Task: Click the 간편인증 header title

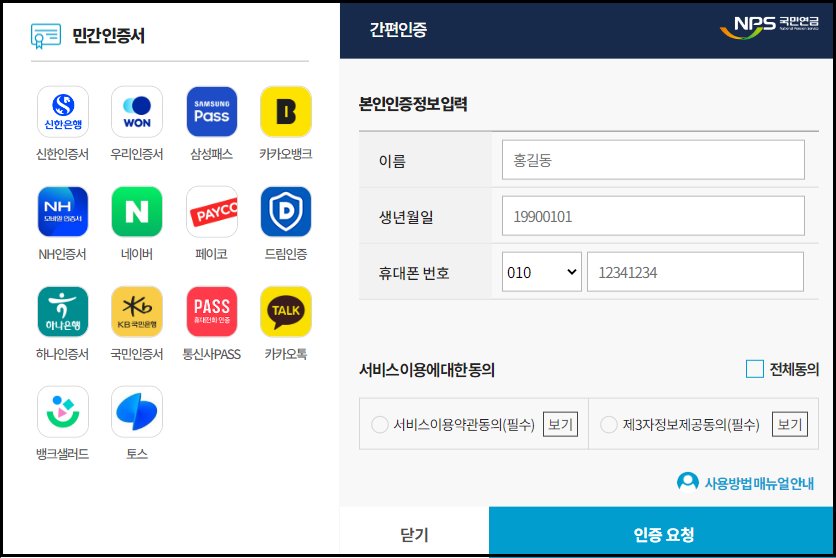Action: pyautogui.click(x=398, y=29)
